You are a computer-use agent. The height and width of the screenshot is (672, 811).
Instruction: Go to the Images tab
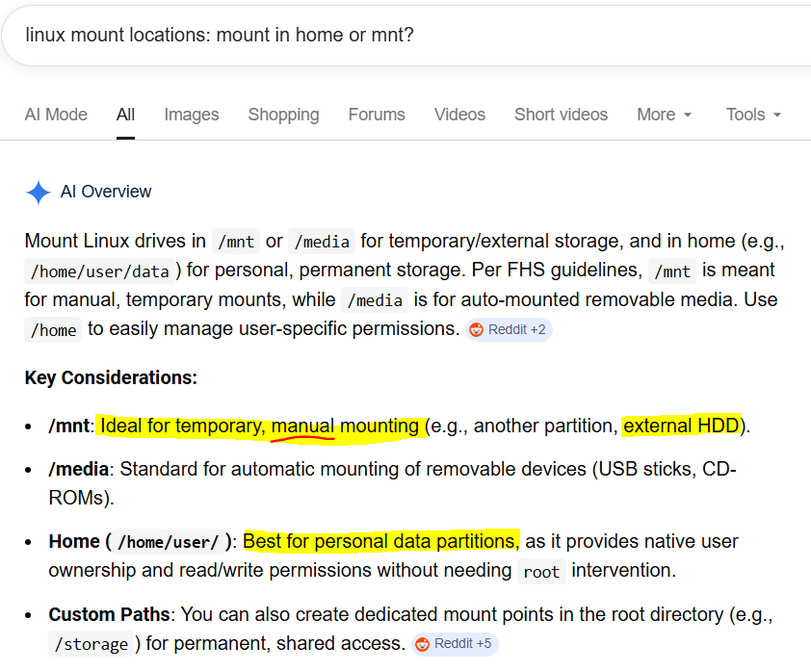192,115
